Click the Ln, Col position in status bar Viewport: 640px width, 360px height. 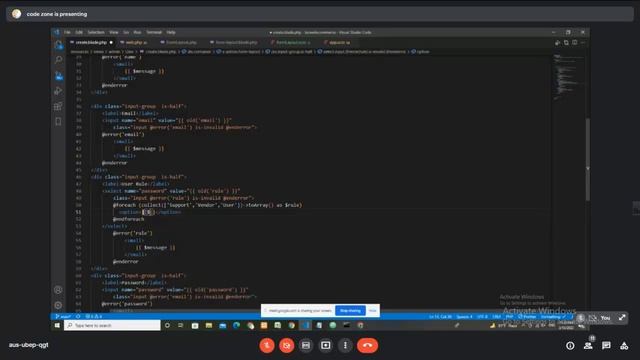pos(440,317)
